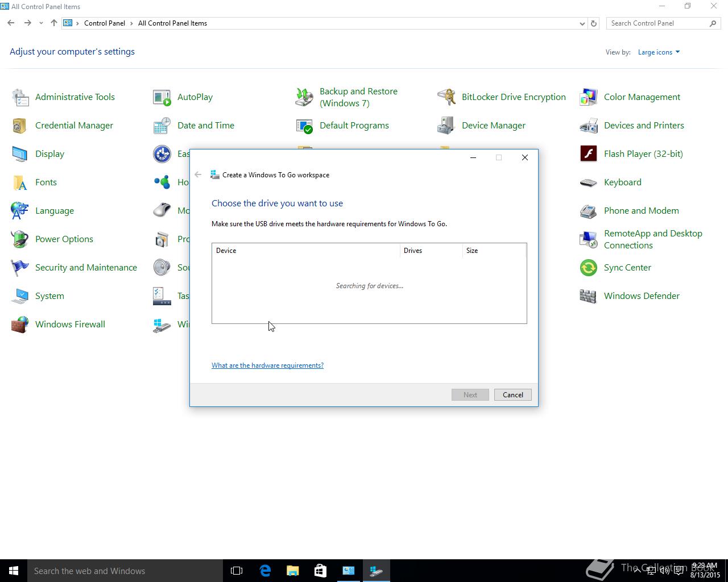The width and height of the screenshot is (728, 582).
Task: Open the volume control in the tray
Action: [x=664, y=571]
